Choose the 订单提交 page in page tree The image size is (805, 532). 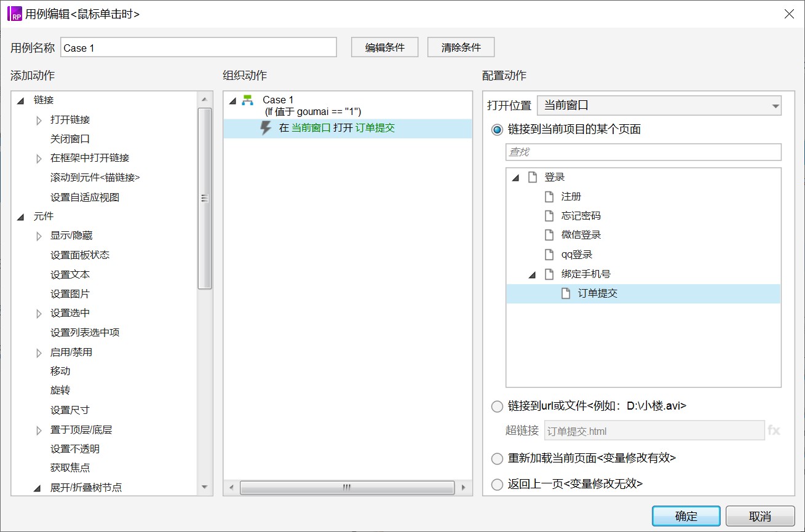[598, 293]
